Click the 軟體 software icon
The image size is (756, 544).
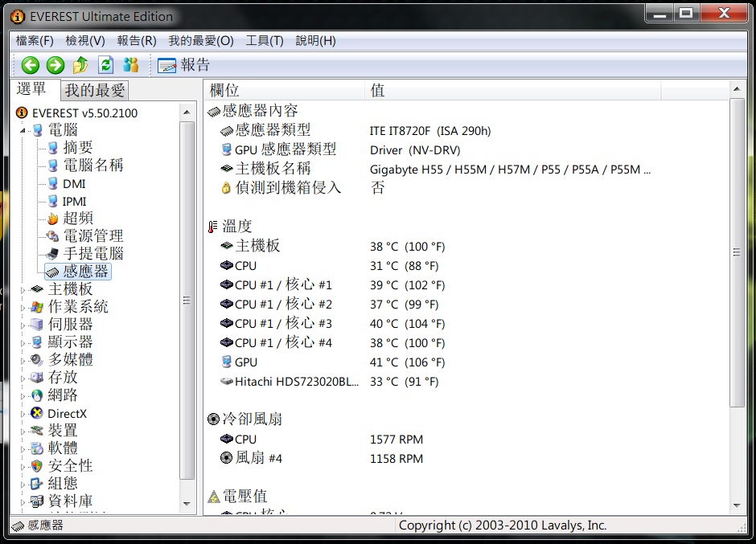tap(37, 448)
